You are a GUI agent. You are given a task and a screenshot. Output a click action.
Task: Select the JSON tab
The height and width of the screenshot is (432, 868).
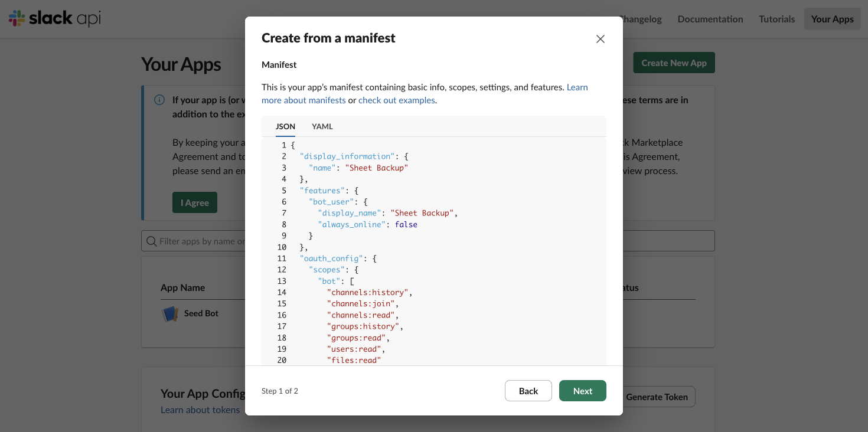pos(286,126)
